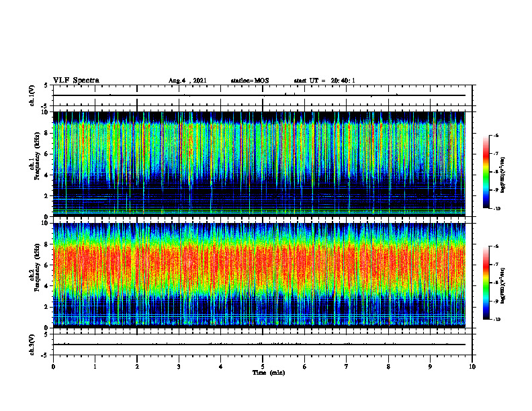Viewport: 532px width, 411px height.
Task: Click the time axis tick label "1"
Action: (95, 367)
